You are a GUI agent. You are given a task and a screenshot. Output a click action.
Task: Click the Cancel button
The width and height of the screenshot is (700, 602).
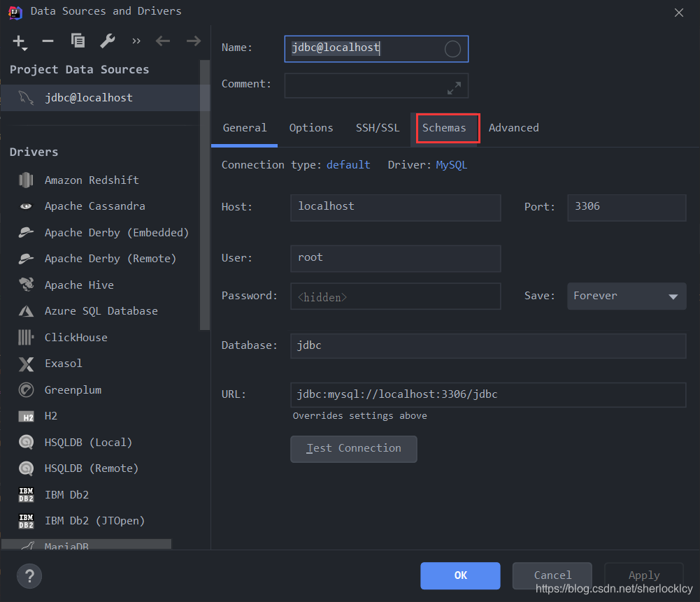[x=552, y=575]
